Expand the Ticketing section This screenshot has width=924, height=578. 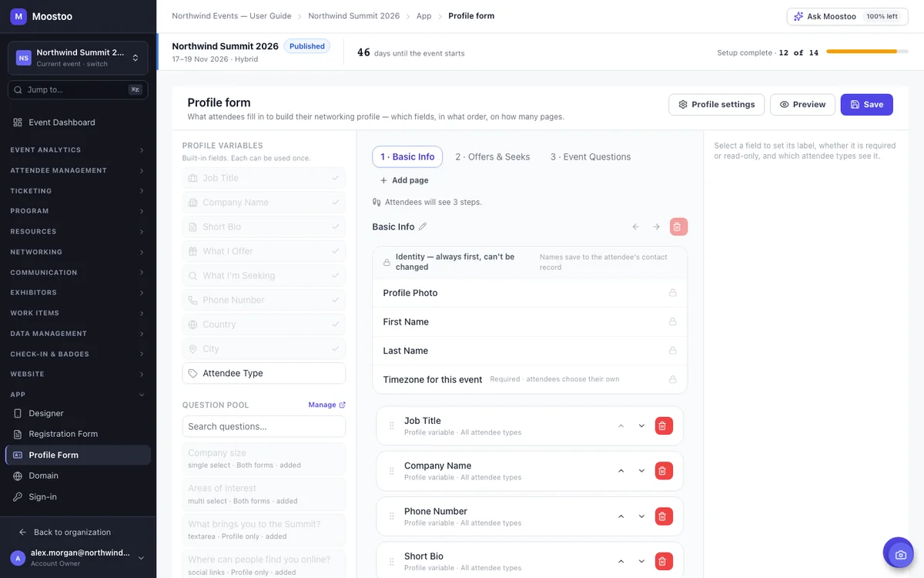point(78,190)
